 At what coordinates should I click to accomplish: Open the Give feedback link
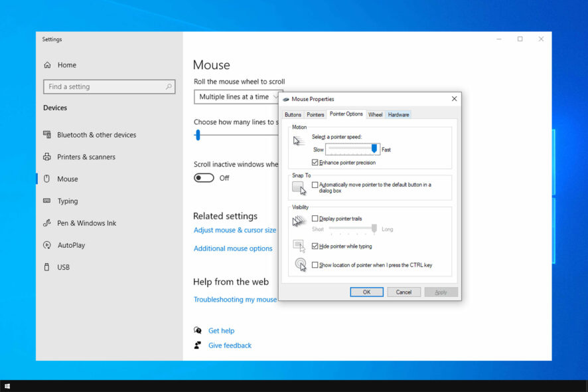point(230,345)
